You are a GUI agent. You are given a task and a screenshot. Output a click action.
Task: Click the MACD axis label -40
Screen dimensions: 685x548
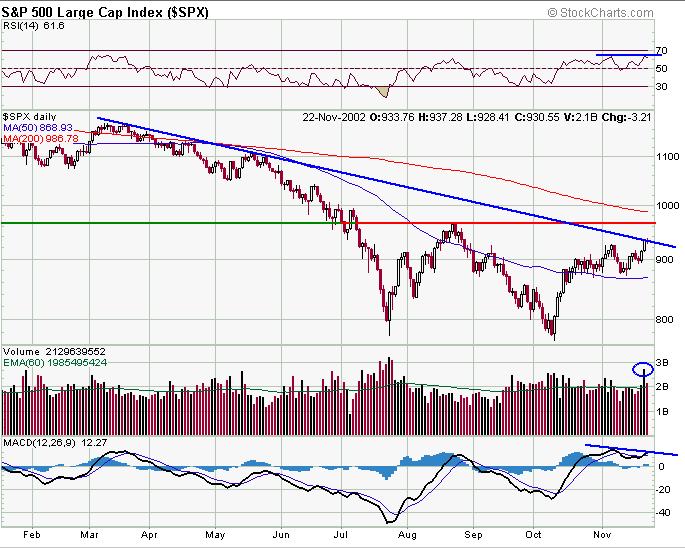(x=664, y=512)
